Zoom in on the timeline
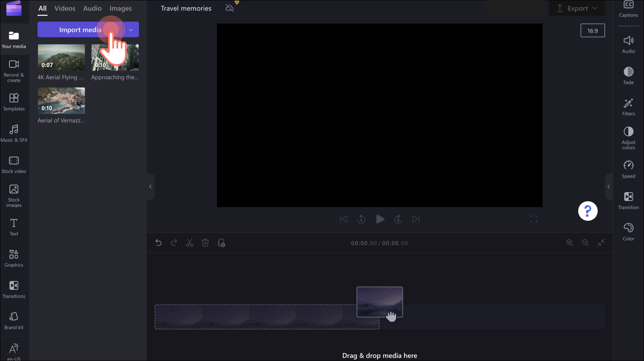Viewport: 644px width, 361px height. tap(570, 243)
